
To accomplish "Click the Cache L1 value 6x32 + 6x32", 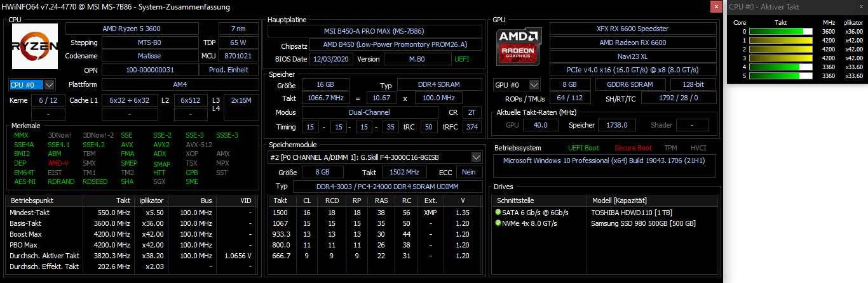I will [x=129, y=100].
